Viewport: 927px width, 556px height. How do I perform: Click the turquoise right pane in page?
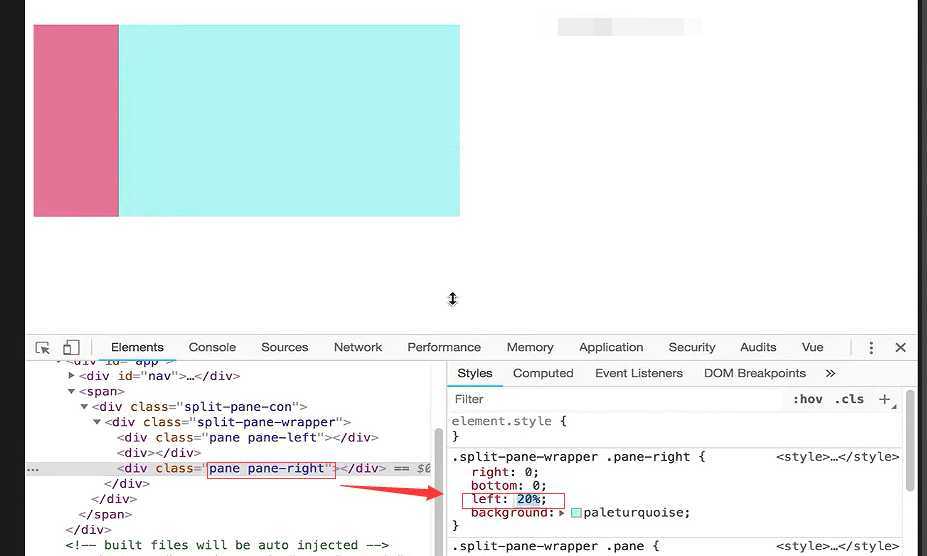click(290, 121)
